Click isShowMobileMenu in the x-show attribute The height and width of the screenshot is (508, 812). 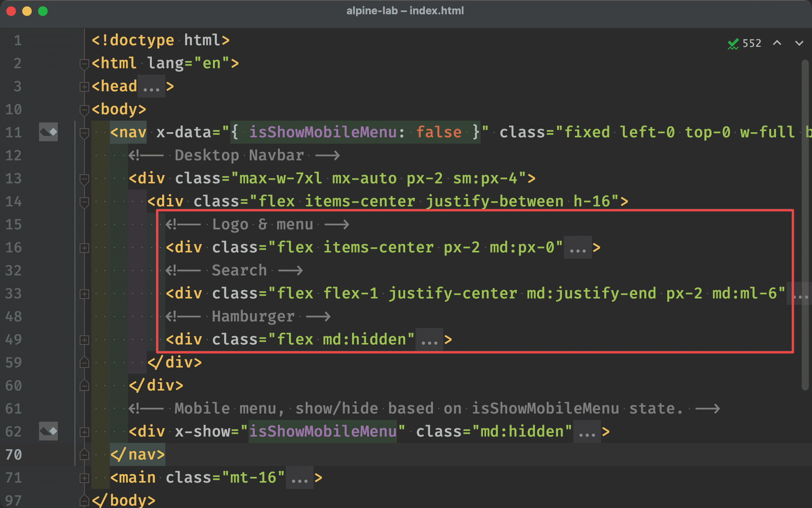pos(323,431)
